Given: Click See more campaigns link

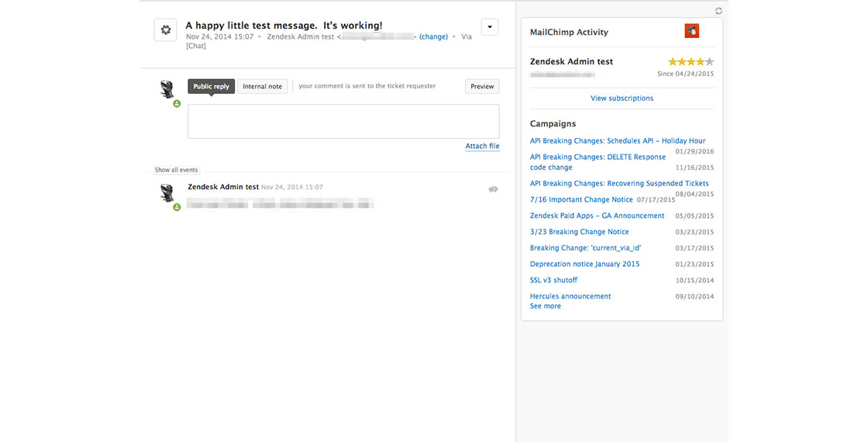Looking at the screenshot, I should pyautogui.click(x=546, y=306).
